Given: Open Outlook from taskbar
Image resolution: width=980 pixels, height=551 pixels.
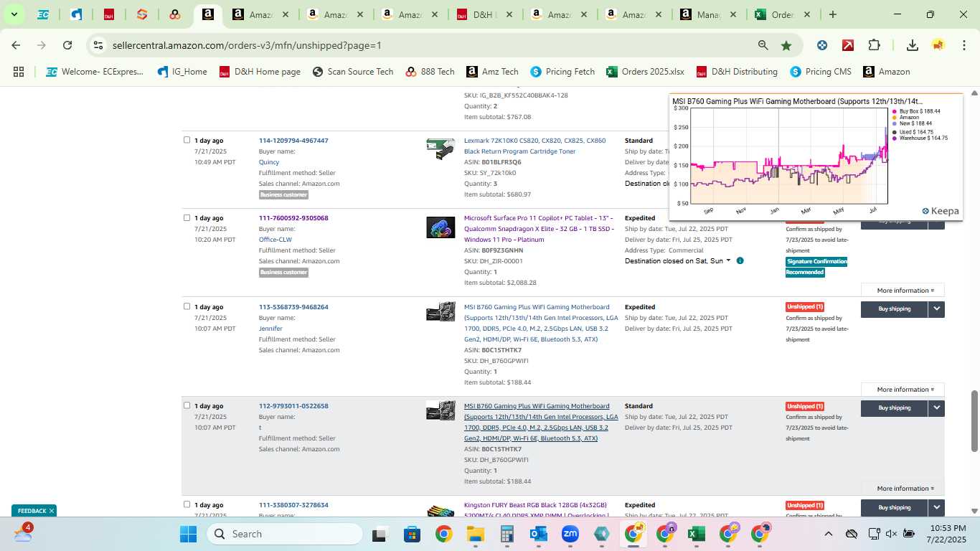Looking at the screenshot, I should (x=539, y=534).
